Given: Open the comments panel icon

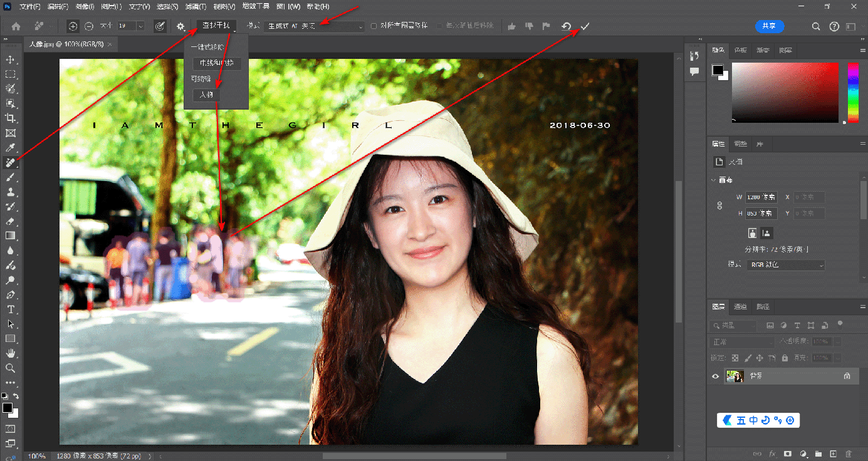Looking at the screenshot, I should click(694, 72).
